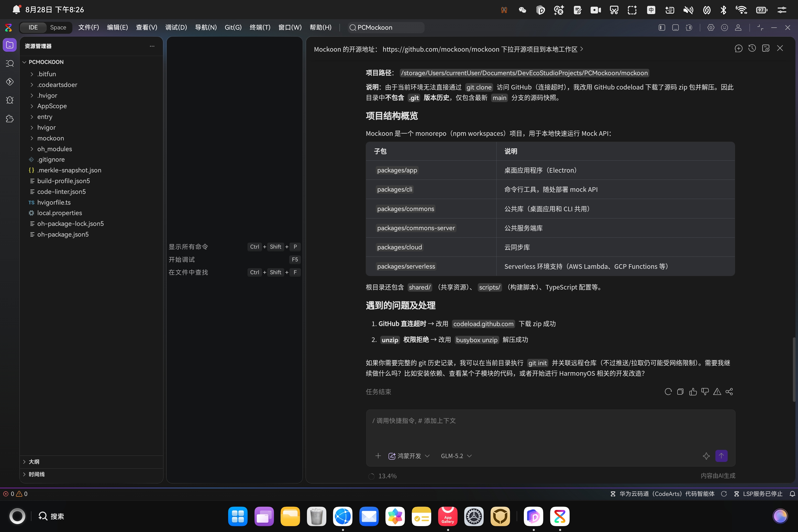The height and width of the screenshot is (532, 798).
Task: Expand the AppScope folder
Action: tap(91, 106)
